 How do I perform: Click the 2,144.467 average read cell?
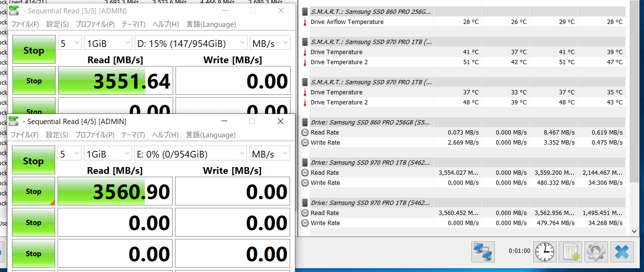coord(602,173)
